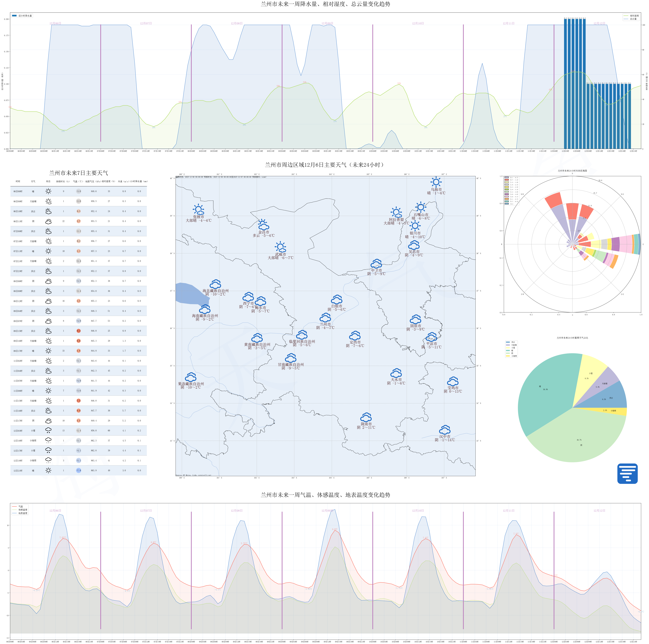
Task: Click the 多云 legend swatch of pie chart
Action: [x=508, y=342]
